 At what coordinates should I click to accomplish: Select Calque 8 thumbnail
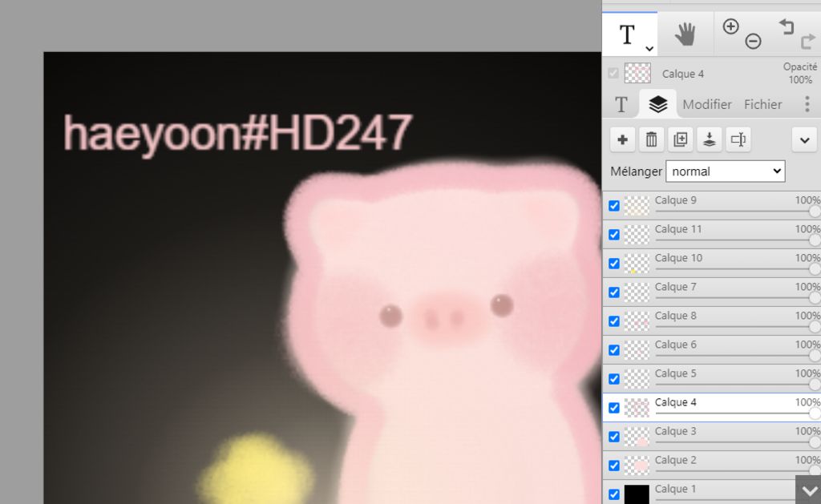(x=637, y=321)
